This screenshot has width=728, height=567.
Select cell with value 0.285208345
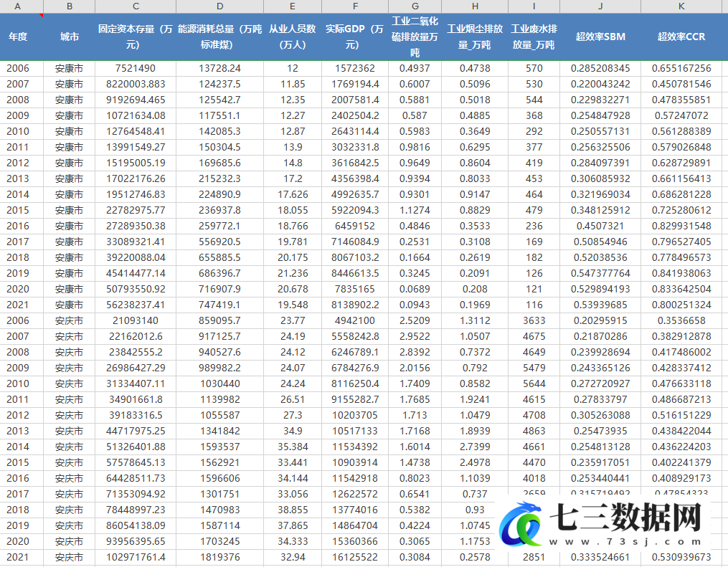click(x=600, y=68)
